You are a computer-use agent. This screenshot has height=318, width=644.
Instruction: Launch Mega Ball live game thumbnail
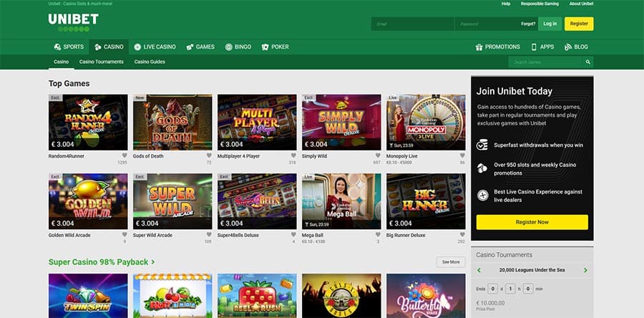click(341, 201)
